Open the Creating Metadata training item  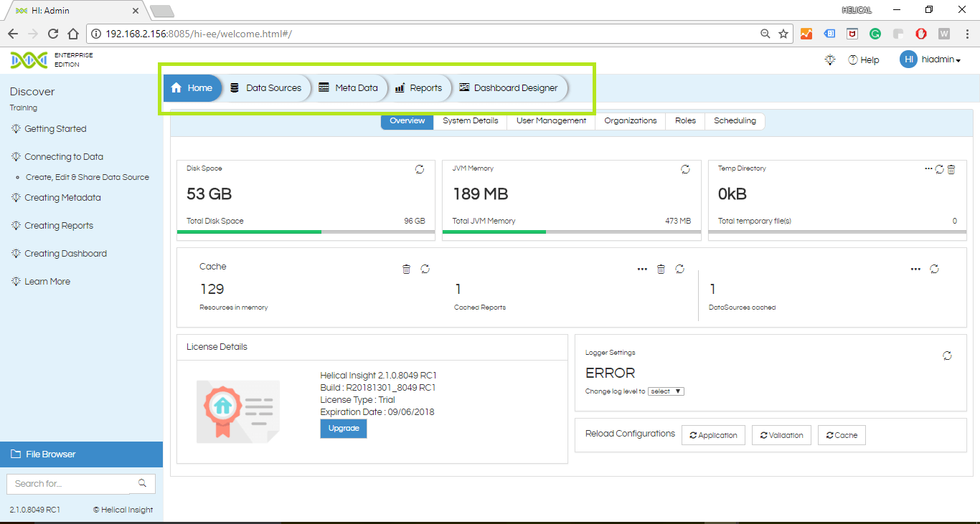(62, 198)
